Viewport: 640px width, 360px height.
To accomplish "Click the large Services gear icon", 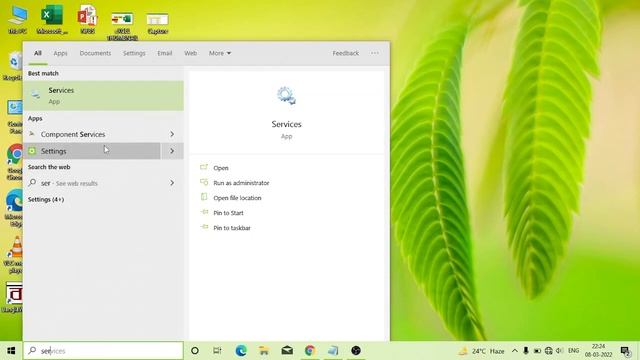I will tap(286, 96).
